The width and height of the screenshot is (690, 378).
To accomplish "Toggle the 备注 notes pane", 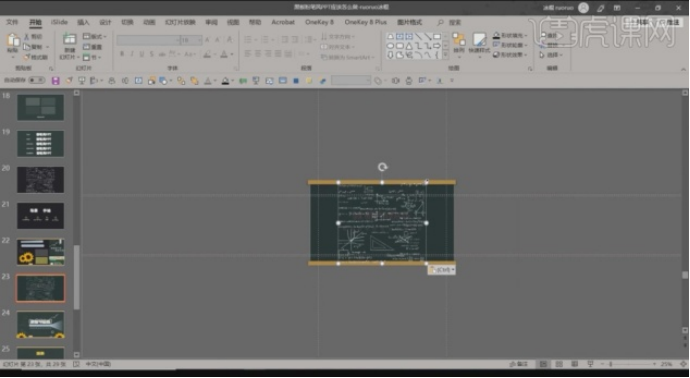I will tap(518, 364).
